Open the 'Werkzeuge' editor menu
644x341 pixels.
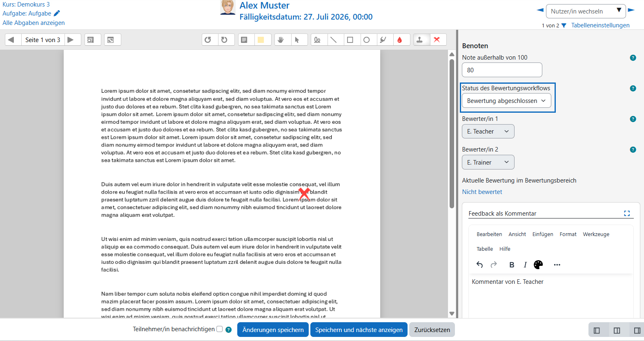click(x=596, y=234)
